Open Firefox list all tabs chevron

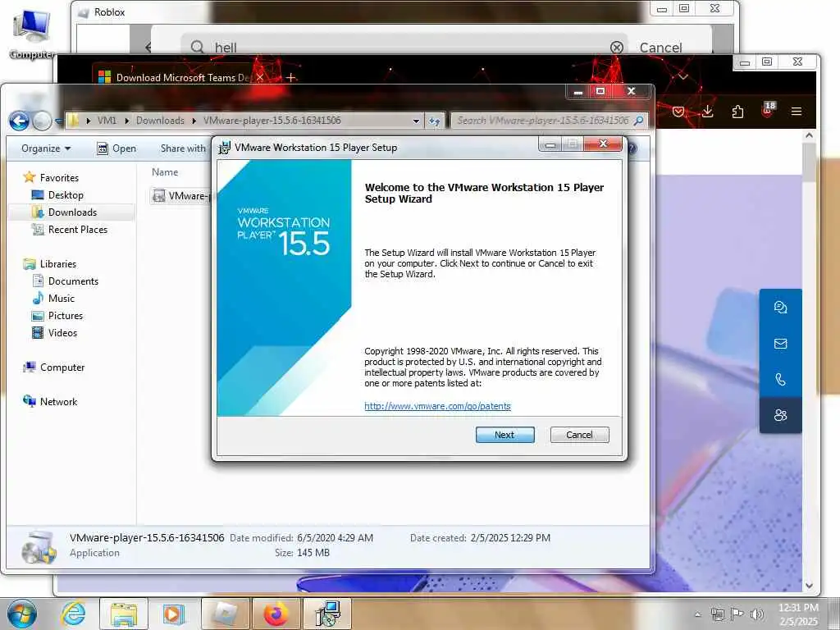click(x=683, y=76)
